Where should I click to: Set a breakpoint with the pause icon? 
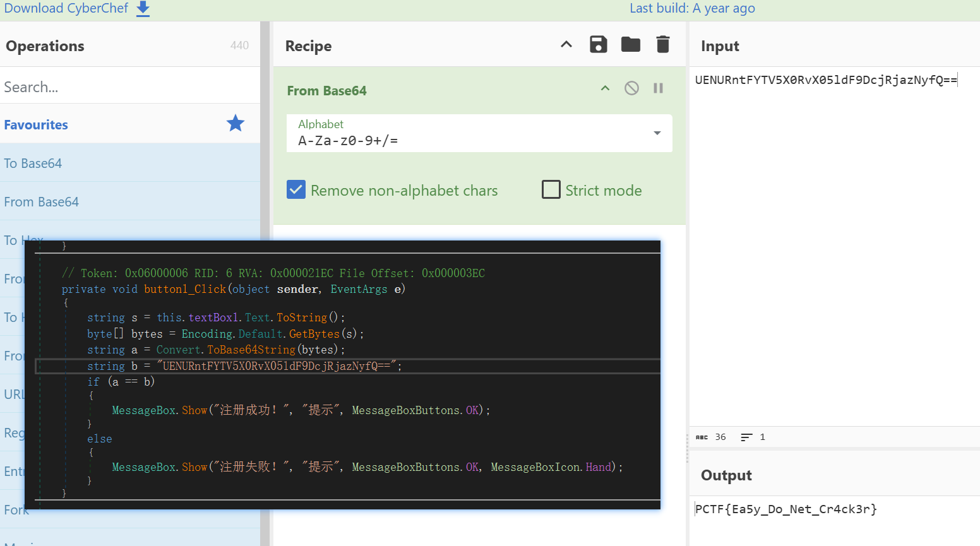coord(658,88)
